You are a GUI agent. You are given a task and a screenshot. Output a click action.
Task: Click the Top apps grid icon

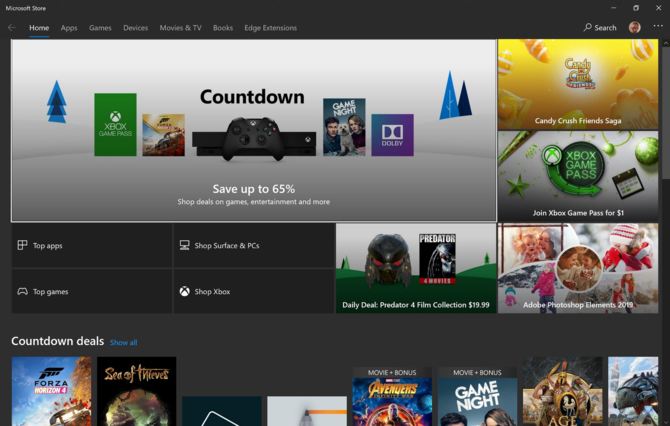click(x=22, y=245)
